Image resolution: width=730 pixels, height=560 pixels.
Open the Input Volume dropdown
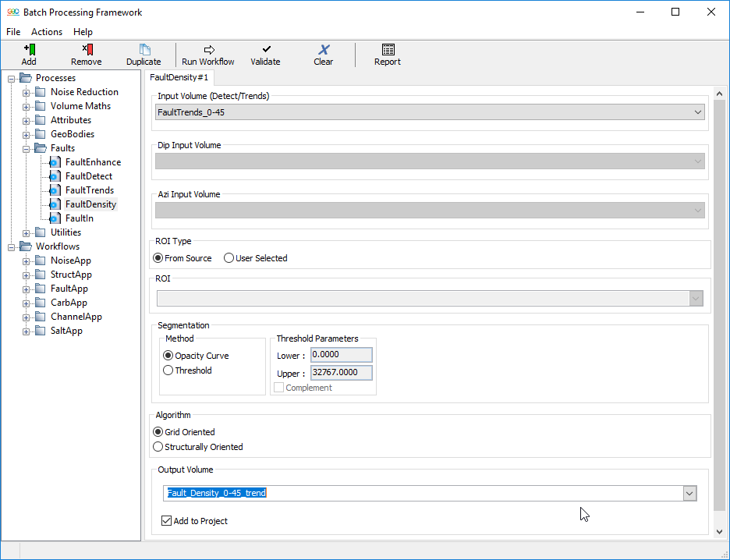697,112
